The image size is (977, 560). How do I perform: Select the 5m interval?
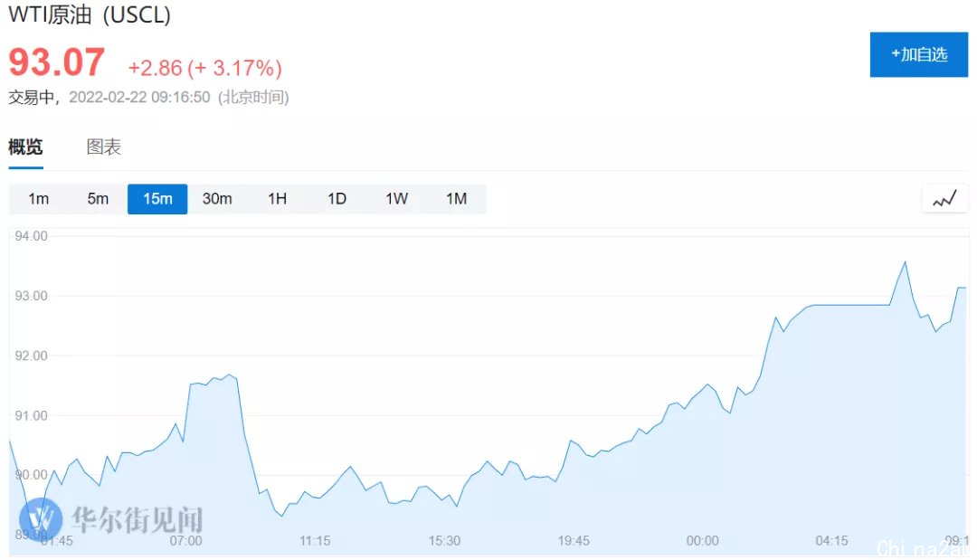pos(98,199)
